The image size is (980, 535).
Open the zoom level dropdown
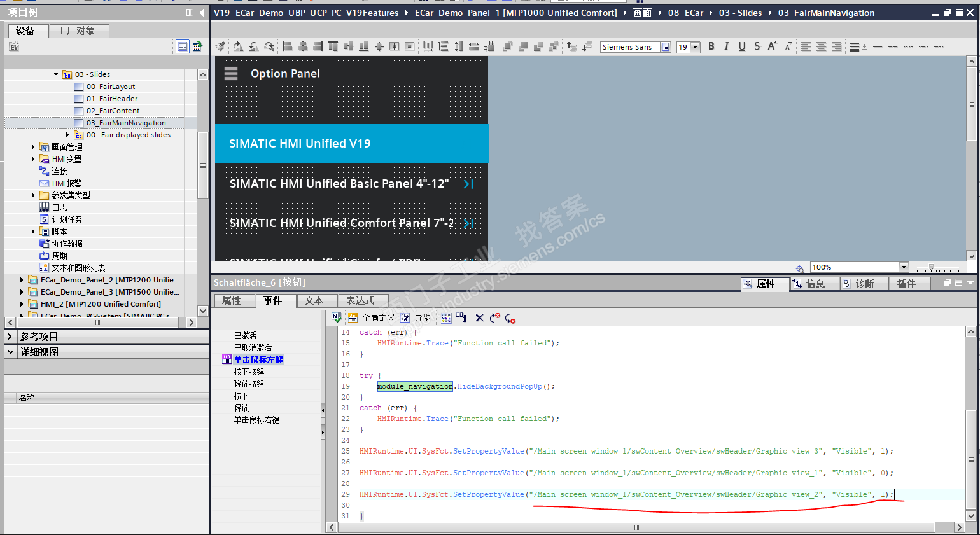tap(904, 267)
